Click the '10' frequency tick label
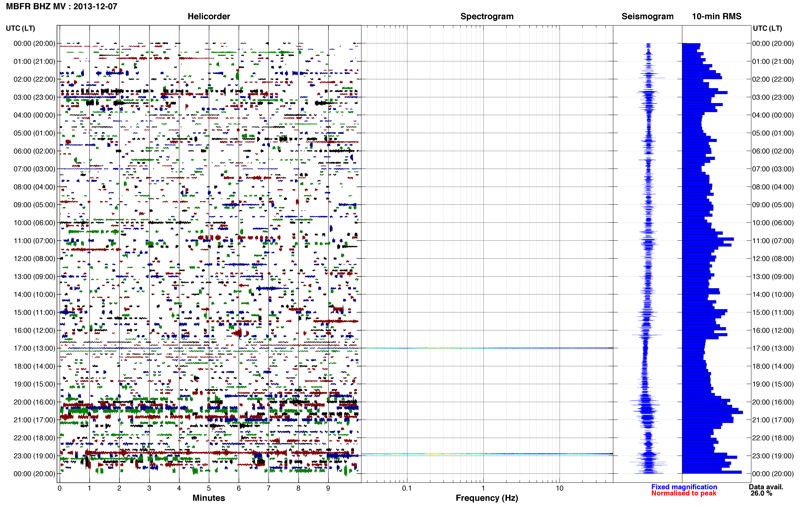 (x=559, y=488)
